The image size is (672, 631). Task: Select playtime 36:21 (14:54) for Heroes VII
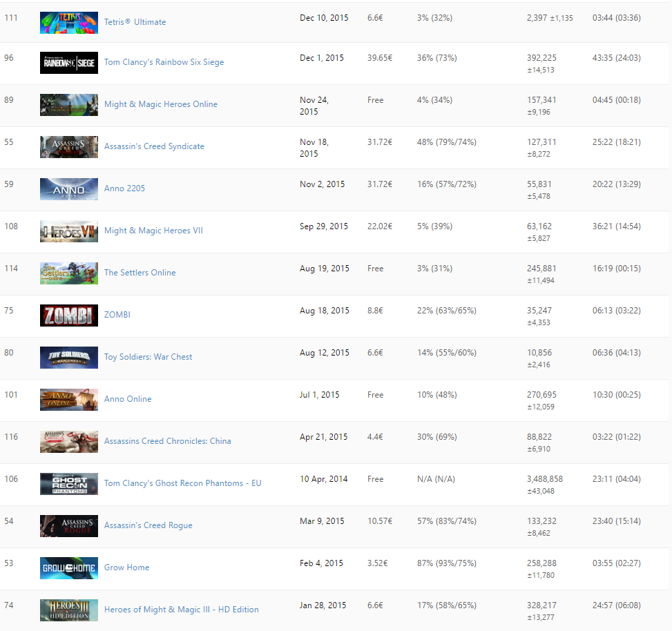tap(617, 226)
